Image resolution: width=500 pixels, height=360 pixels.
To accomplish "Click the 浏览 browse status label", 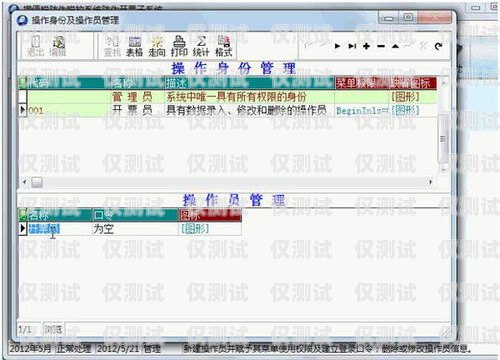I will point(53,330).
